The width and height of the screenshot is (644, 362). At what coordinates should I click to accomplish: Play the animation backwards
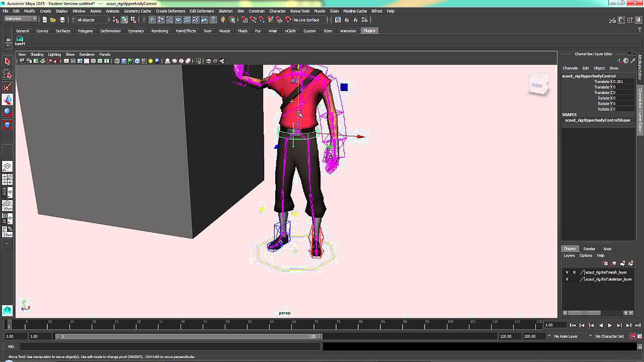(601, 325)
